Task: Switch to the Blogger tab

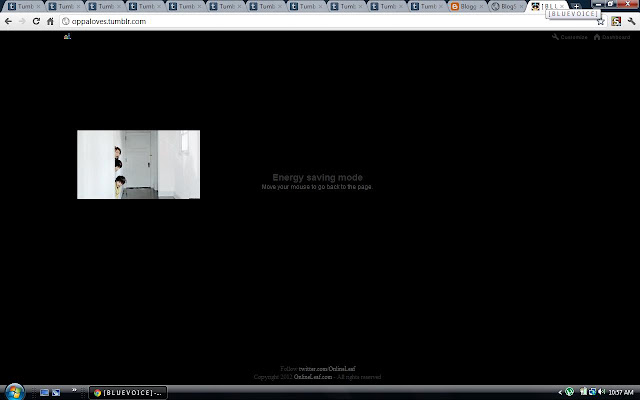Action: (x=467, y=7)
